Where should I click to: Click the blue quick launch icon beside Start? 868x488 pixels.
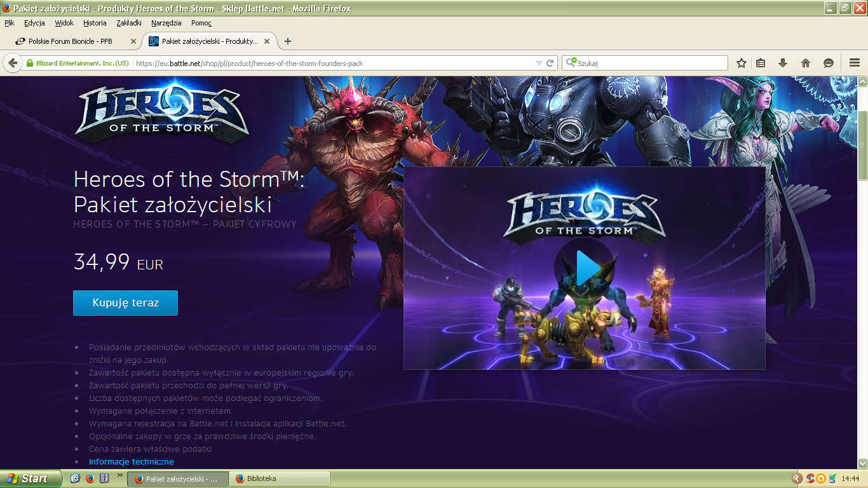click(75, 478)
